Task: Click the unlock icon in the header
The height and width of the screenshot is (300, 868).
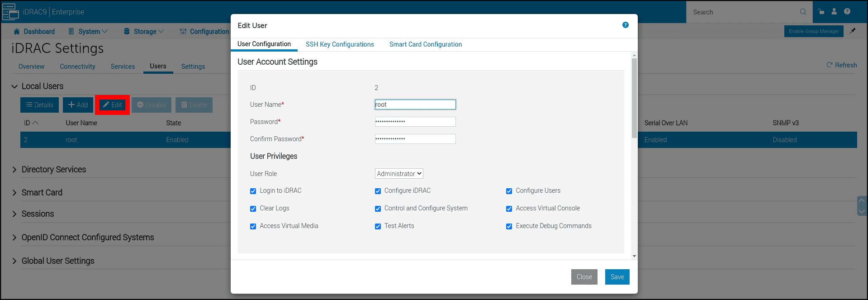Action: (x=821, y=12)
